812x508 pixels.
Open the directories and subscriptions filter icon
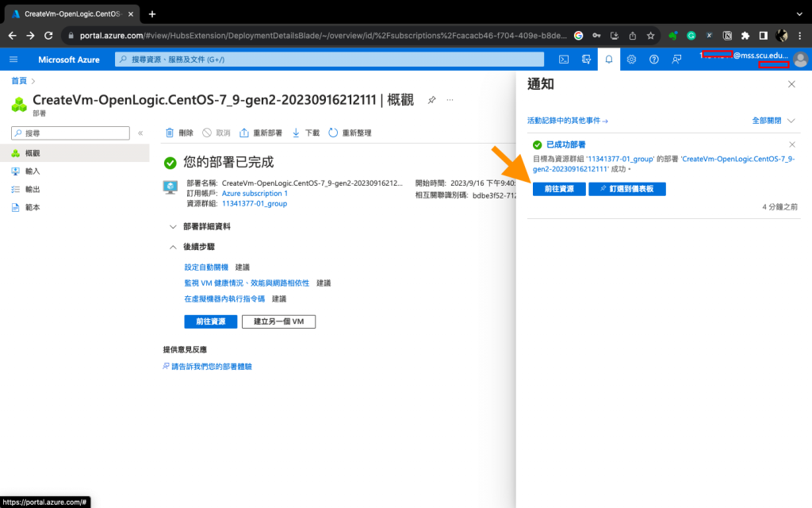[586, 60]
